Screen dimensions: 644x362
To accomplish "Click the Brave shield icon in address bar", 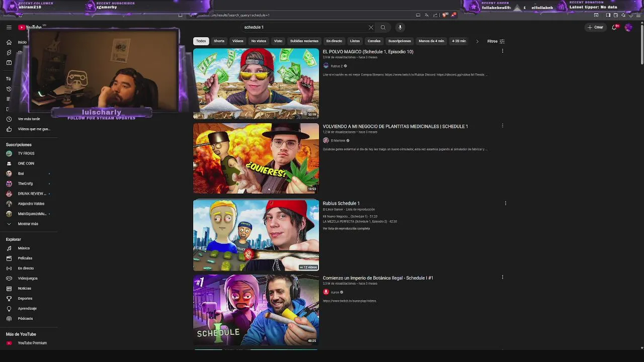I will pos(444,15).
